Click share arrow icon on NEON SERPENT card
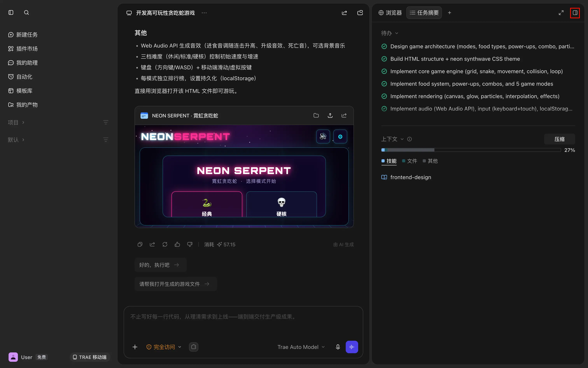This screenshot has width=588, height=368. [x=344, y=115]
